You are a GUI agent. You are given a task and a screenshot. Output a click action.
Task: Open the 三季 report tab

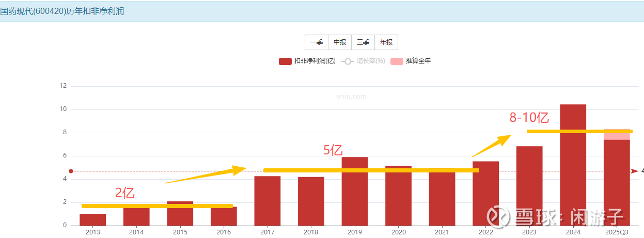coord(363,42)
